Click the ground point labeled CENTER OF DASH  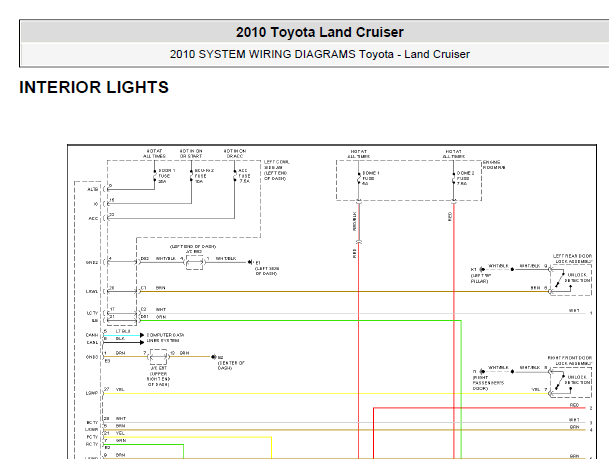[x=213, y=356]
